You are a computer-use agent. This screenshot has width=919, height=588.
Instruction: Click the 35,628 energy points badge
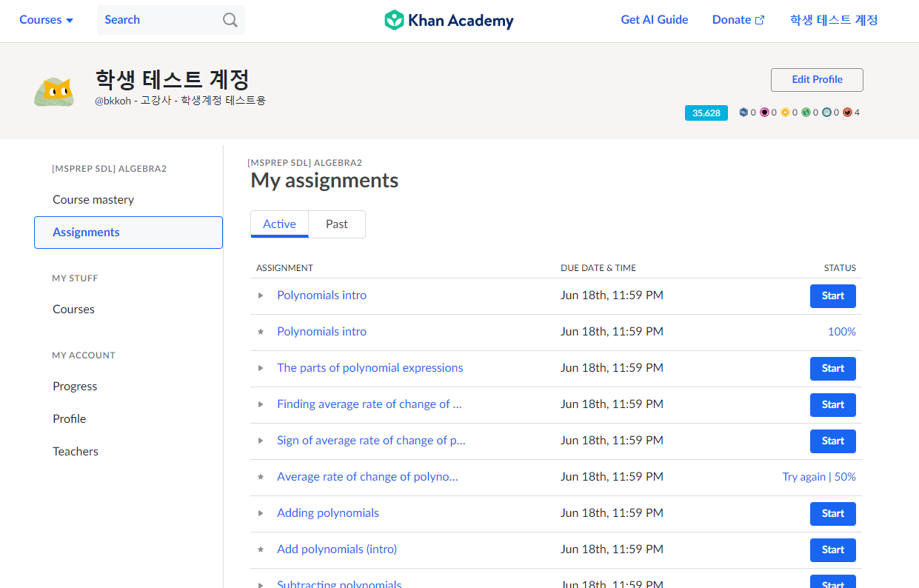[x=706, y=113]
